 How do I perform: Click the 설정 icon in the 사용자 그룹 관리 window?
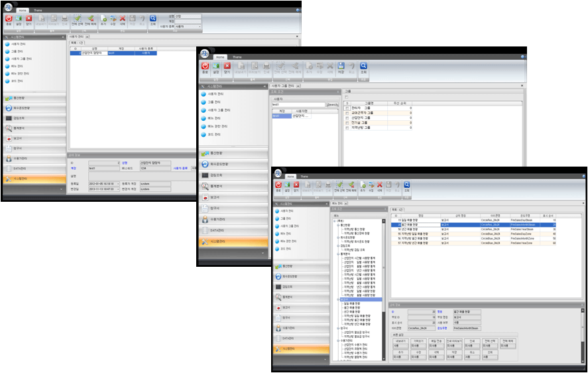pos(215,67)
